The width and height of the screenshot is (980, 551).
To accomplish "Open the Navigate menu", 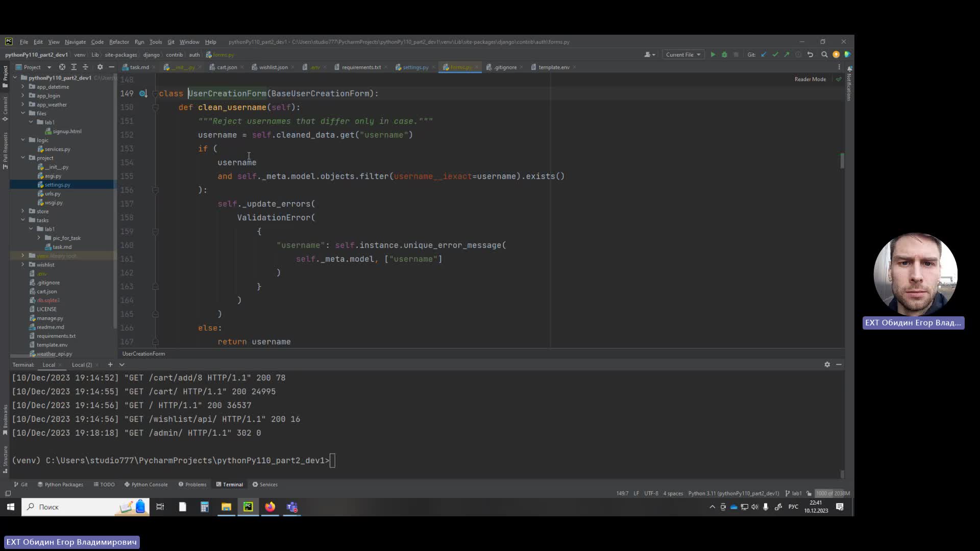I will click(x=75, y=42).
